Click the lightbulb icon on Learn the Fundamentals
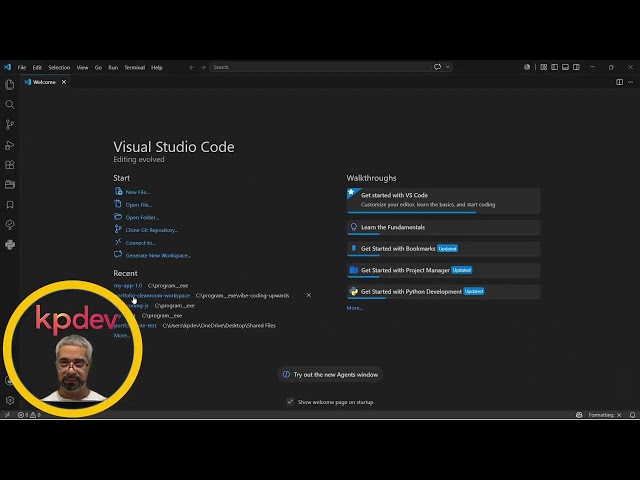Screen dimensions: 640x480 pyautogui.click(x=353, y=227)
